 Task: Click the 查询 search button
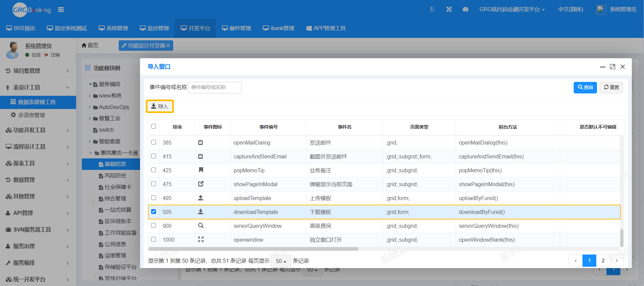pyautogui.click(x=585, y=87)
